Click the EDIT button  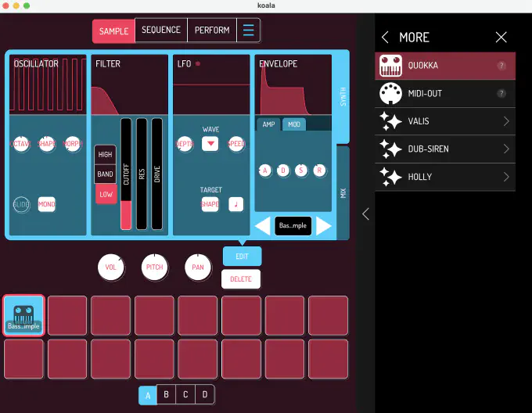(x=242, y=257)
